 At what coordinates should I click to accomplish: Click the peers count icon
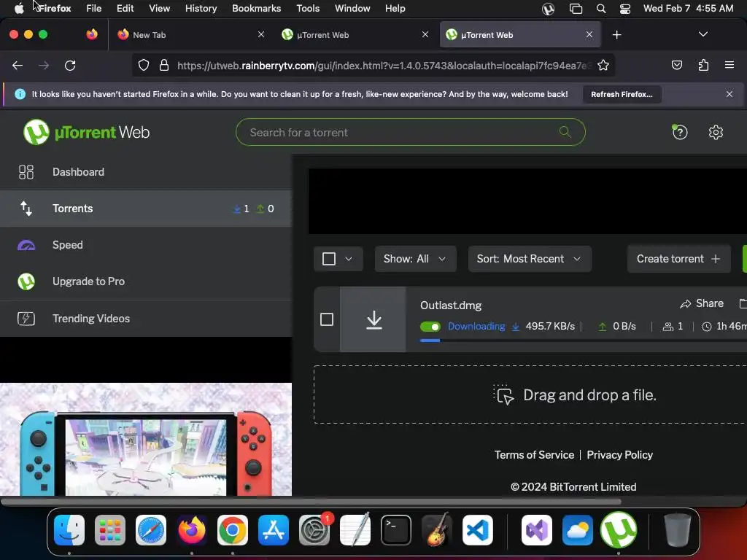(x=668, y=327)
